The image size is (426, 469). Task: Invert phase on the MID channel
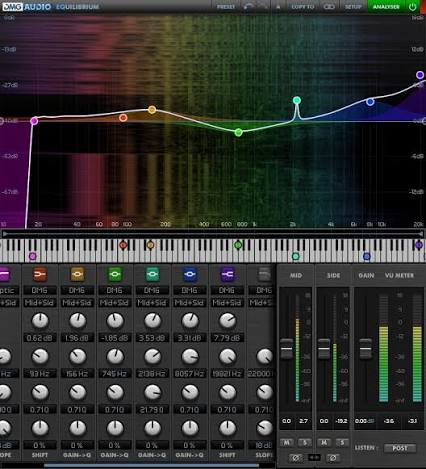pos(295,458)
